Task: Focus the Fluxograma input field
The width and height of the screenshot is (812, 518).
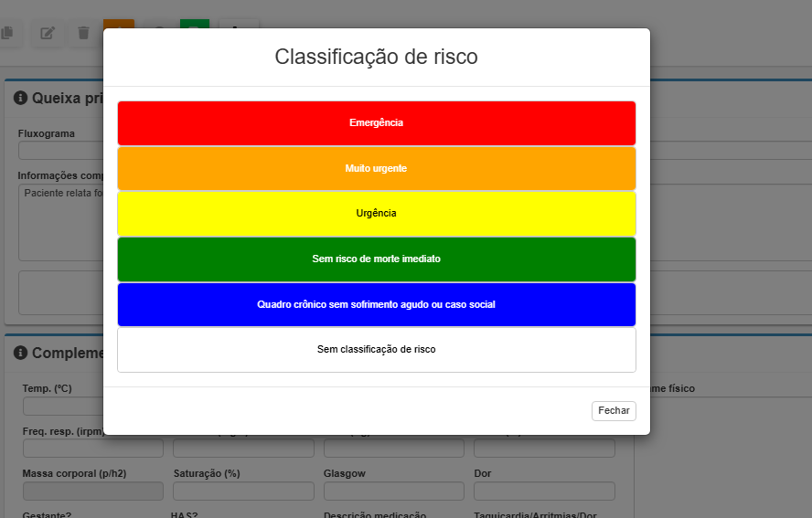Action: (60, 151)
